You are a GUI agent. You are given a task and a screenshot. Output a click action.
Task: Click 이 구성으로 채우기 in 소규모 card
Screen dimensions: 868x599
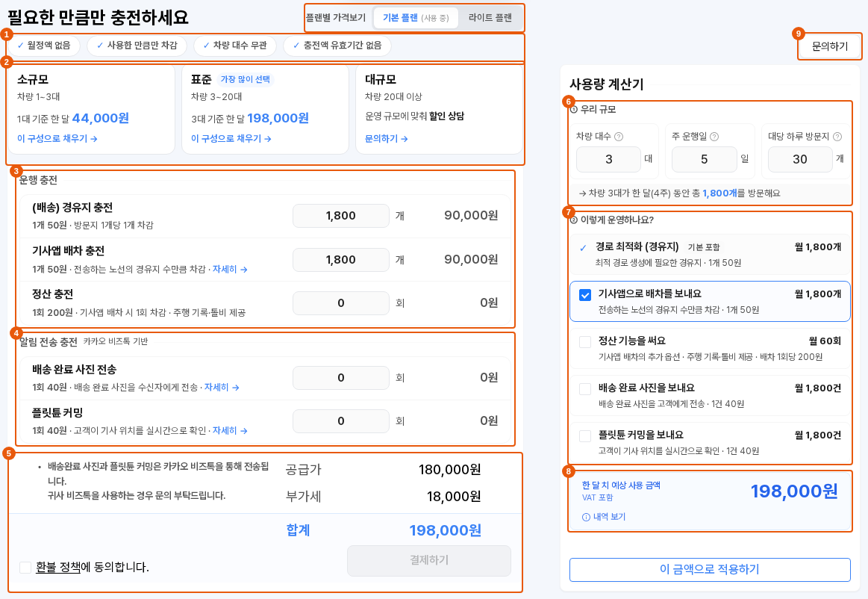pos(57,138)
